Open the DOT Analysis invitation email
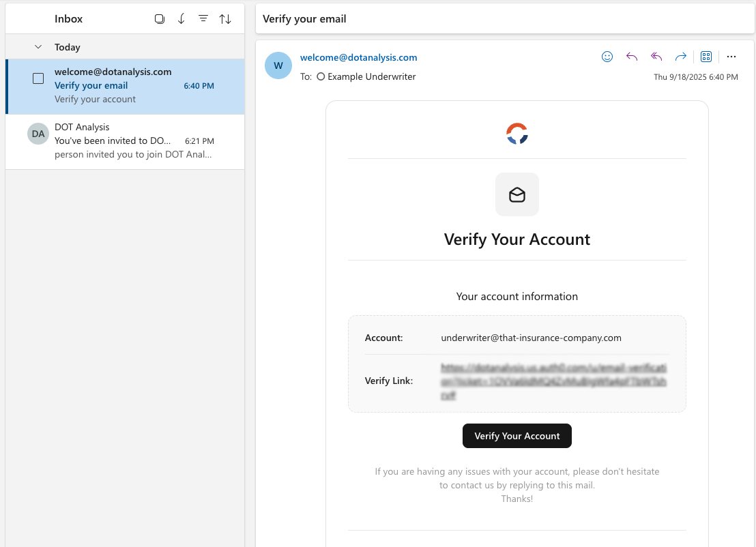Image resolution: width=756 pixels, height=547 pixels. click(x=133, y=141)
